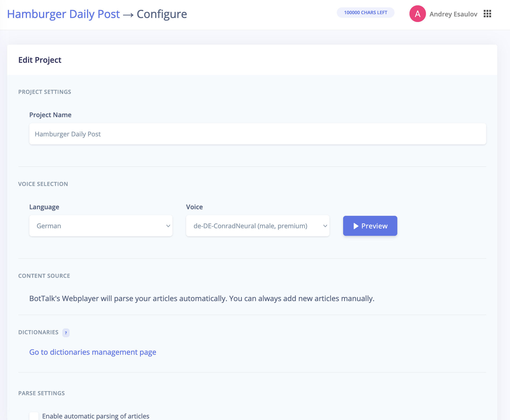Focus the Project Name input field

point(258,134)
